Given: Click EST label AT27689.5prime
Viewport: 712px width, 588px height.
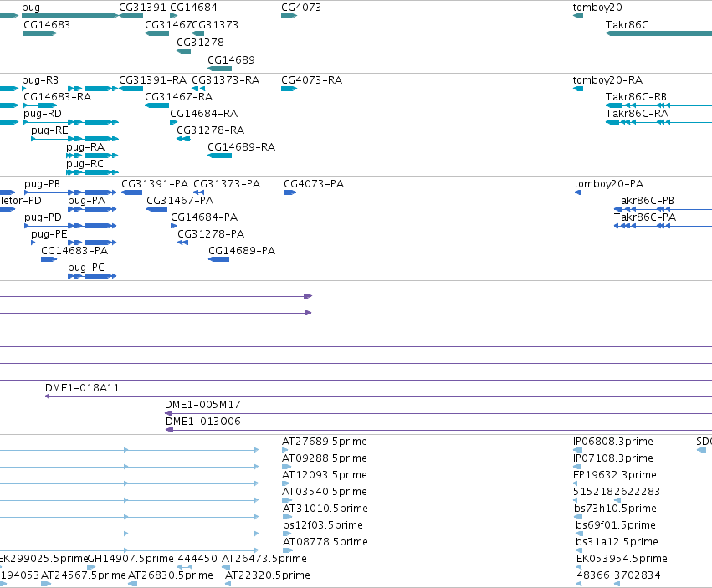Looking at the screenshot, I should click(325, 442).
